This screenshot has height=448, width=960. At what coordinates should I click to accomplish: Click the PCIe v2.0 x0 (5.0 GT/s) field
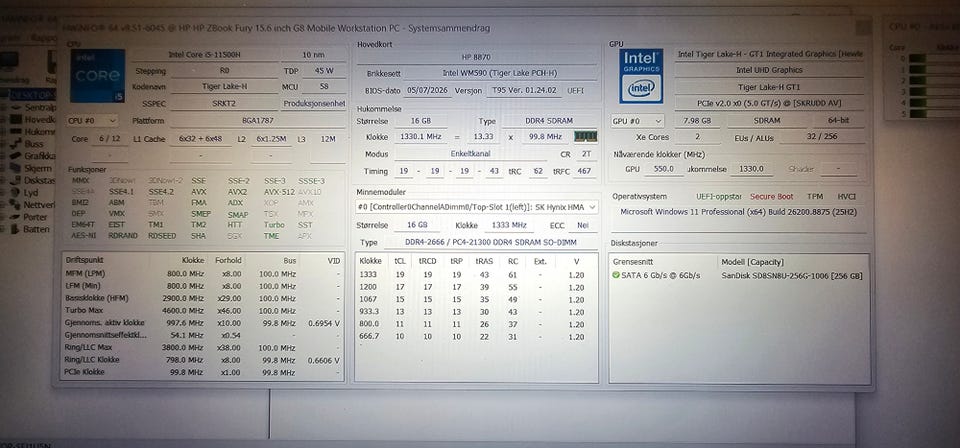click(769, 103)
